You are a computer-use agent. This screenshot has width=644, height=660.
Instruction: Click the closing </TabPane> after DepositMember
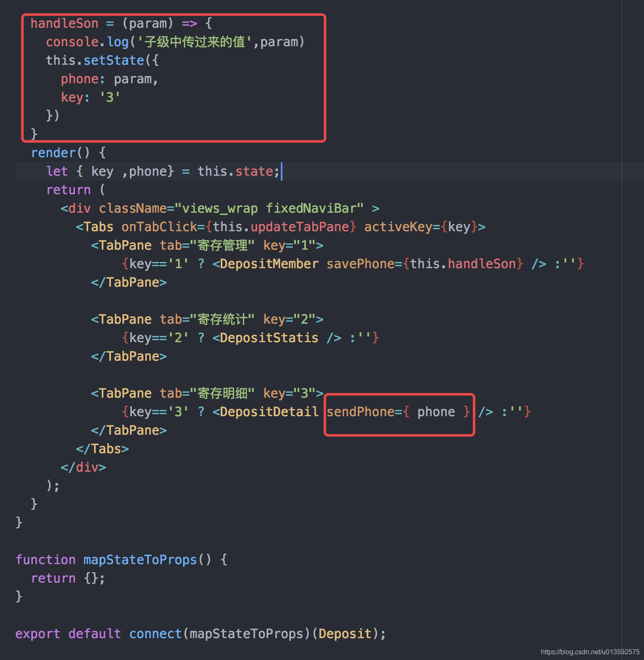129,282
